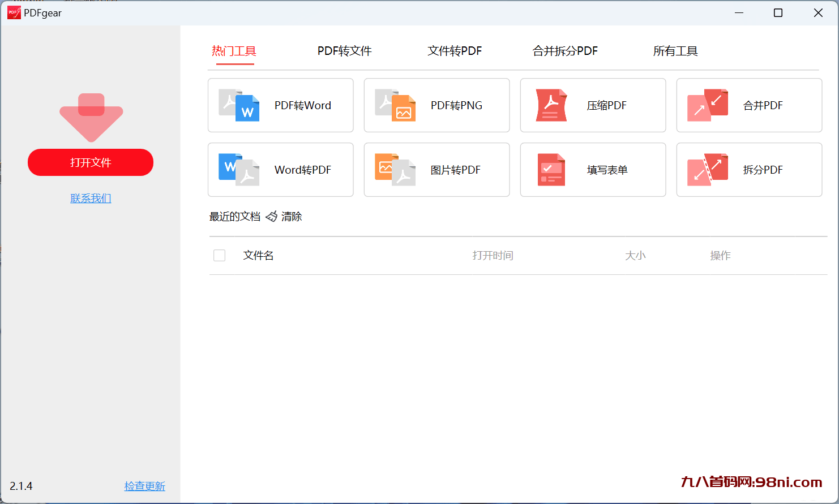
Task: Switch to the 合并拆分PDF tab
Action: (565, 51)
